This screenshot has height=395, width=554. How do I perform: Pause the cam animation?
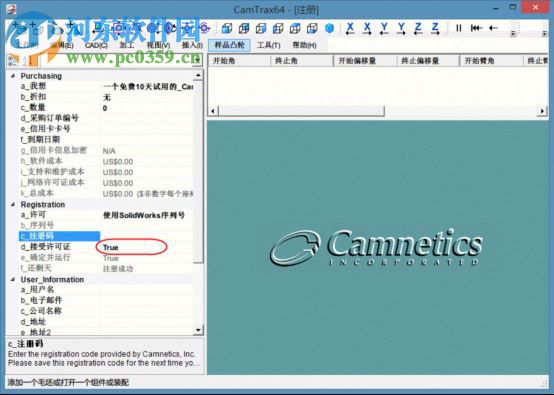click(x=459, y=28)
